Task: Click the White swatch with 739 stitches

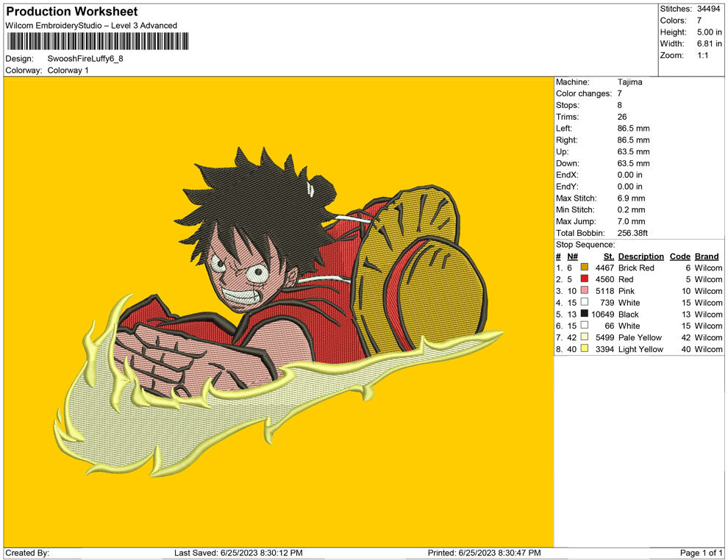Action: click(x=584, y=302)
